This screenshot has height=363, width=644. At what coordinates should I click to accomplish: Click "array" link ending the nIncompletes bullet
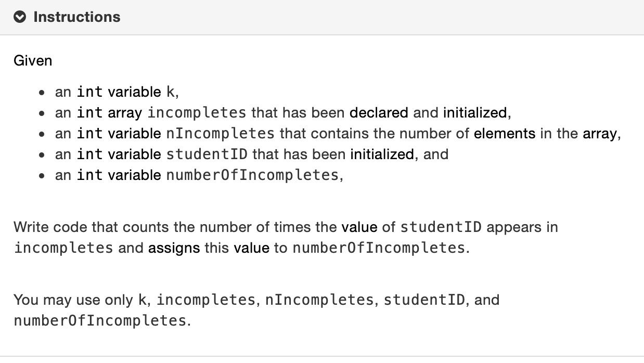[x=600, y=134]
